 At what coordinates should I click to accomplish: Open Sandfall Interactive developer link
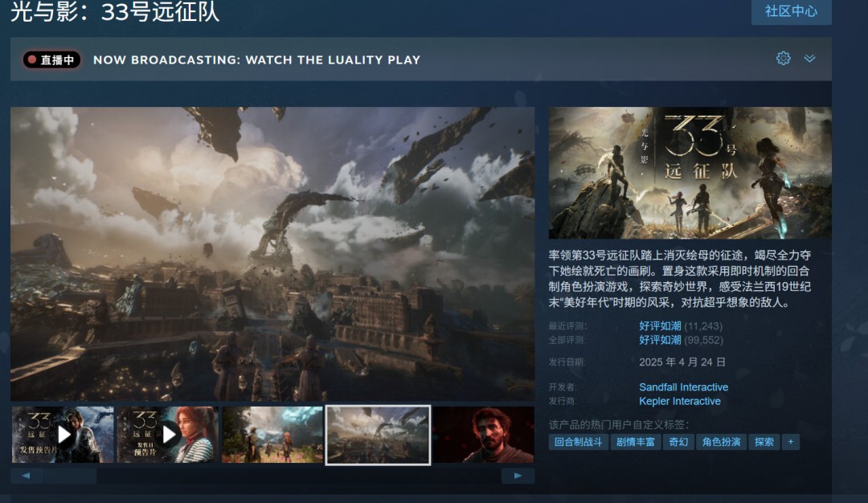[683, 387]
